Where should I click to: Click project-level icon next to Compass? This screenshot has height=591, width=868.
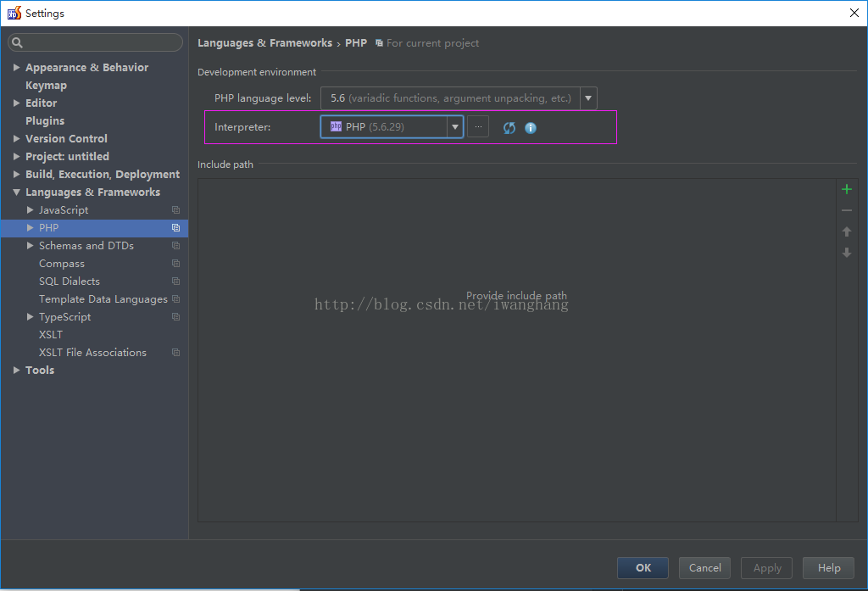(x=176, y=263)
